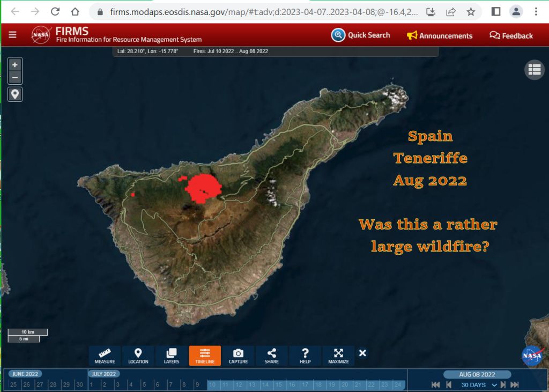Open the Help tool
The width and height of the screenshot is (549, 392).
click(305, 356)
